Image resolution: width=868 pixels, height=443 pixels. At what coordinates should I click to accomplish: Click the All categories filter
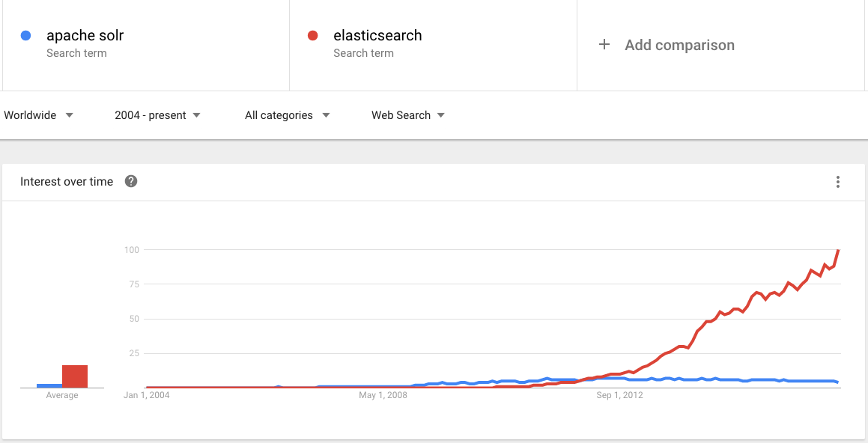pyautogui.click(x=278, y=115)
